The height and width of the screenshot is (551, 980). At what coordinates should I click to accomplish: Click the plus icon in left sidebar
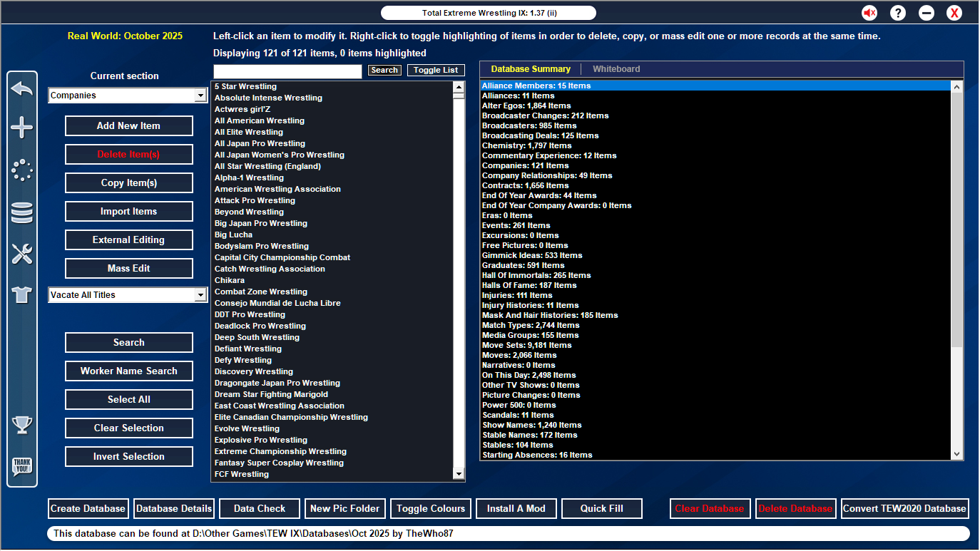click(22, 128)
